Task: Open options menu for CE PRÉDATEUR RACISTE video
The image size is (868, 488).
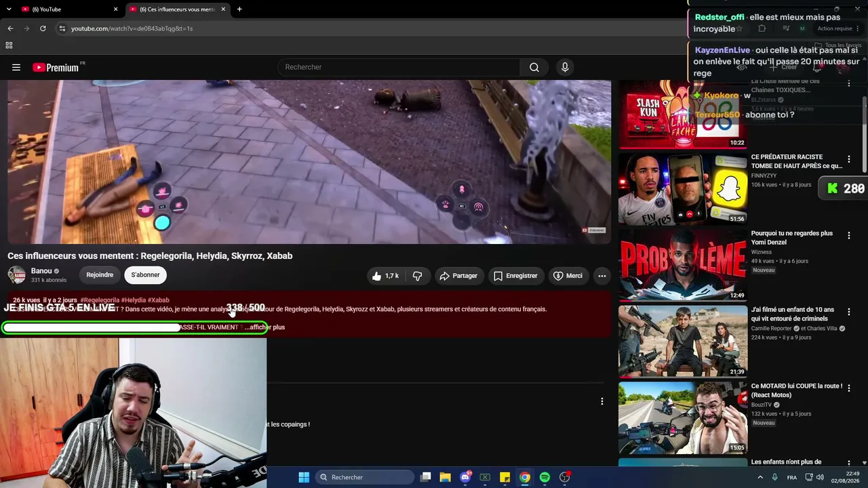Action: 848,160
